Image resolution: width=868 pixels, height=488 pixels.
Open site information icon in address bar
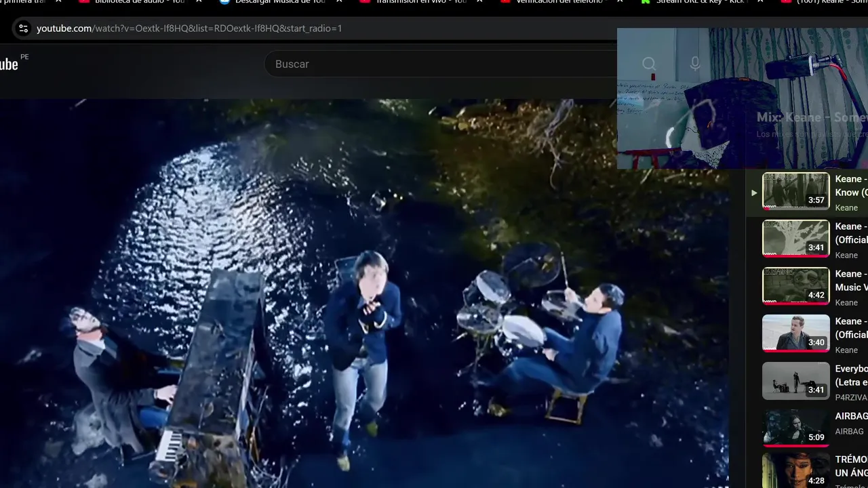[23, 28]
